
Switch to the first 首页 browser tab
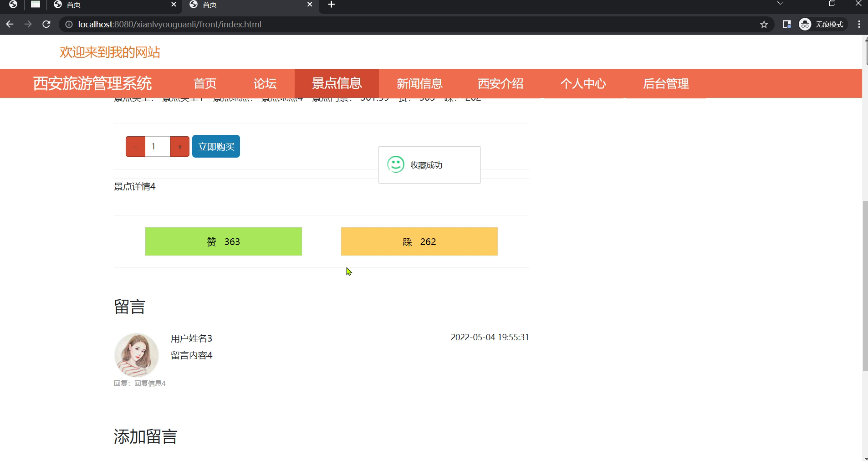[x=114, y=5]
